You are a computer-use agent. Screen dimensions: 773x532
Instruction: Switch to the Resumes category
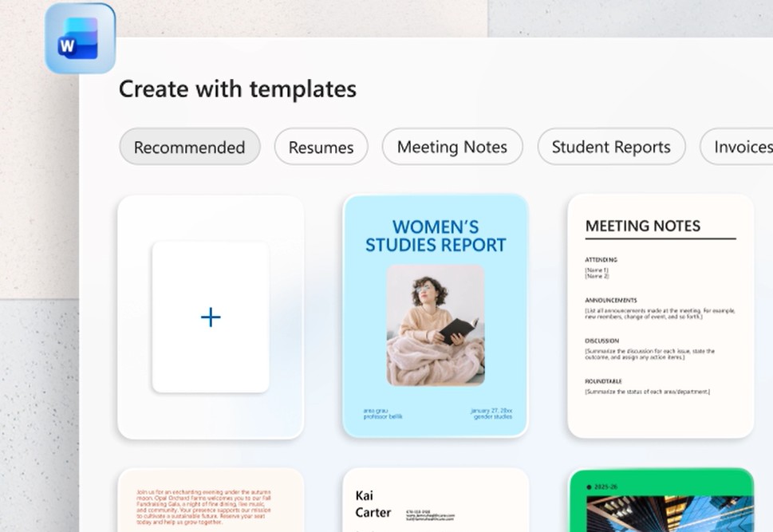point(321,147)
